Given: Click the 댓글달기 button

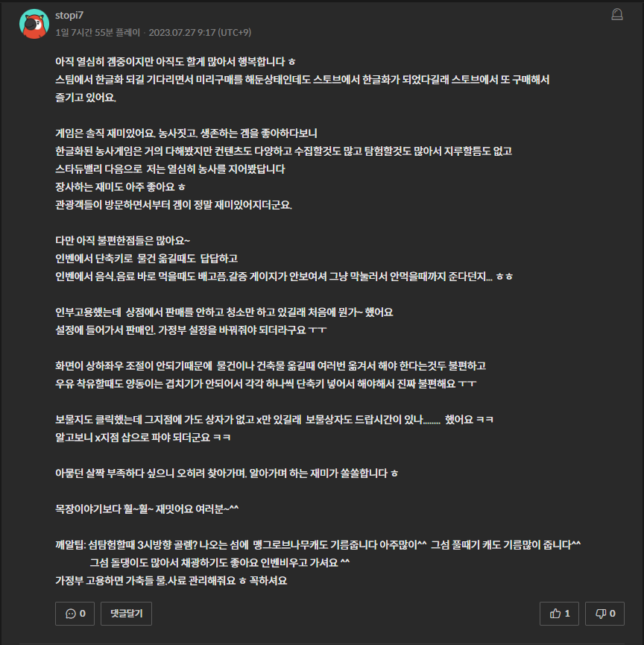Looking at the screenshot, I should (x=126, y=614).
